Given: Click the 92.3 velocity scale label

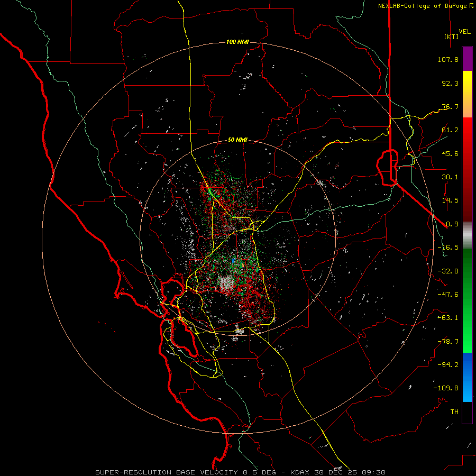Looking at the screenshot, I should [450, 83].
